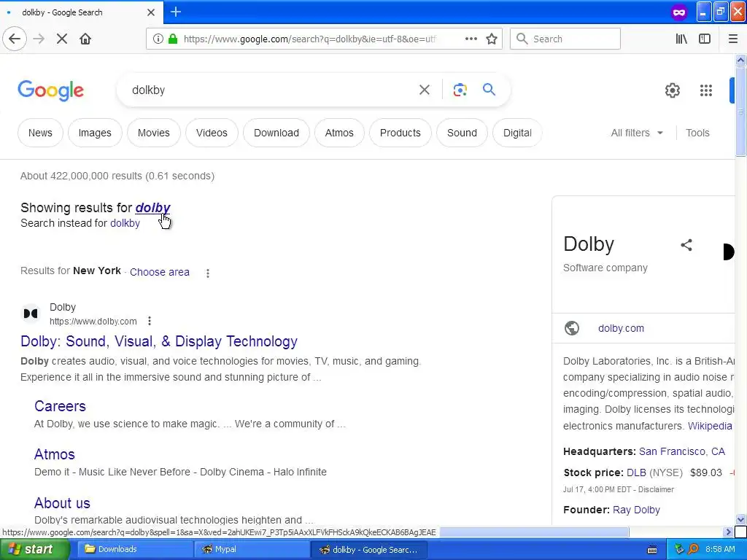This screenshot has height=560, width=747.
Task: Open page actions three-dots menu in address bar
Action: tap(471, 39)
